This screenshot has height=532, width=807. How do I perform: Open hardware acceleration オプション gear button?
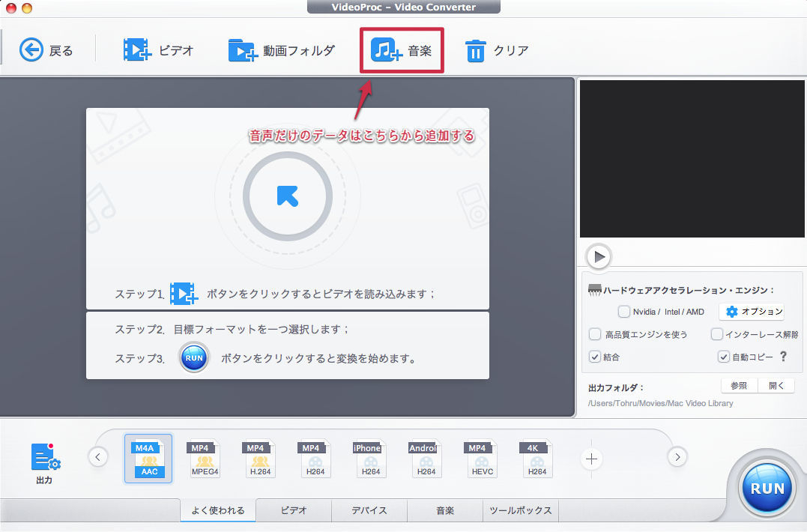coord(752,311)
